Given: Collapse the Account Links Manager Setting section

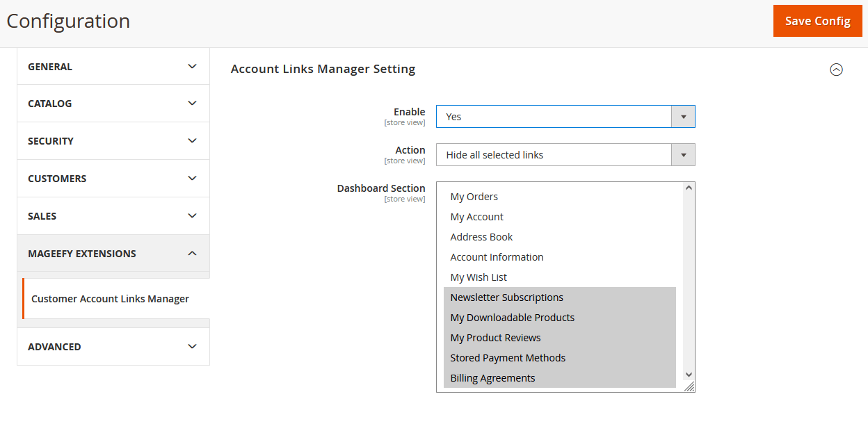Looking at the screenshot, I should pos(836,70).
